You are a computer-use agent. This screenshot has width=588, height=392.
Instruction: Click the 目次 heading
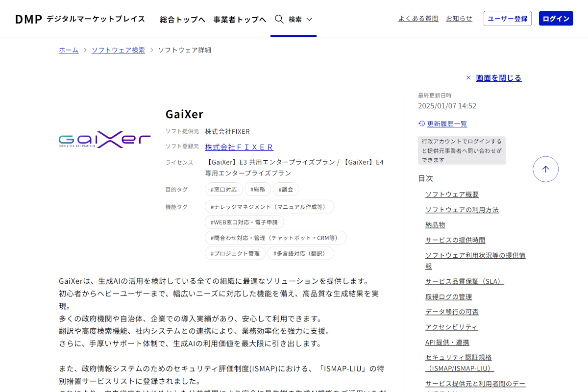pos(425,178)
